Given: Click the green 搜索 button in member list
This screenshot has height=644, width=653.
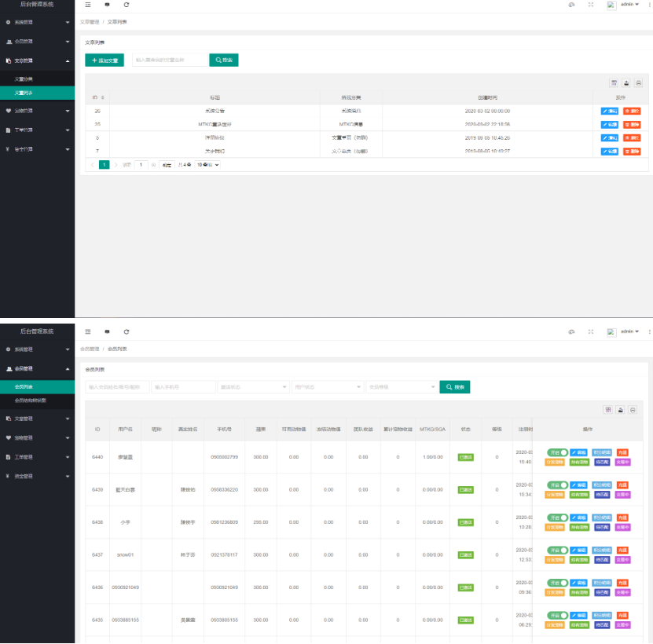Looking at the screenshot, I should tap(455, 387).
